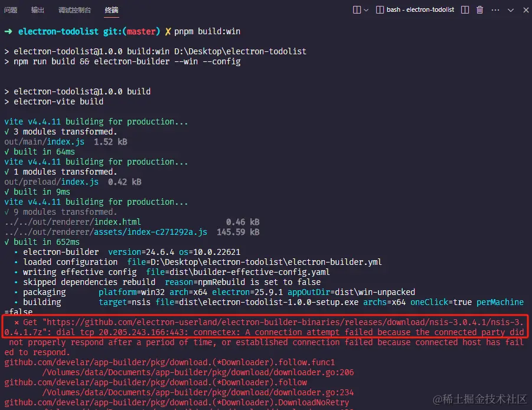Click the terminal icon before bash label
The width and height of the screenshot is (532, 410).
380,10
